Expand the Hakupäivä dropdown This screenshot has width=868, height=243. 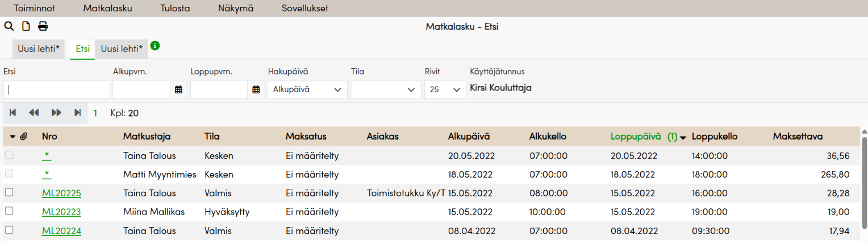coord(307,89)
